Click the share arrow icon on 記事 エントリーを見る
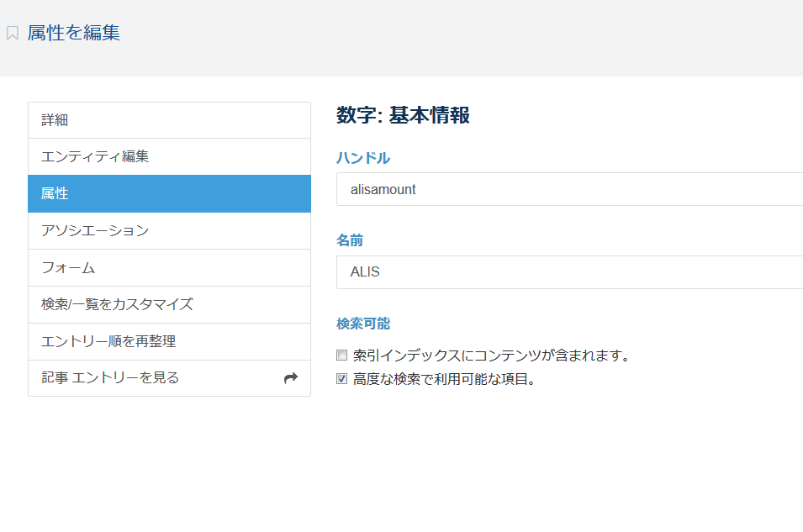Viewport: 803px width, 532px height. pyautogui.click(x=291, y=378)
